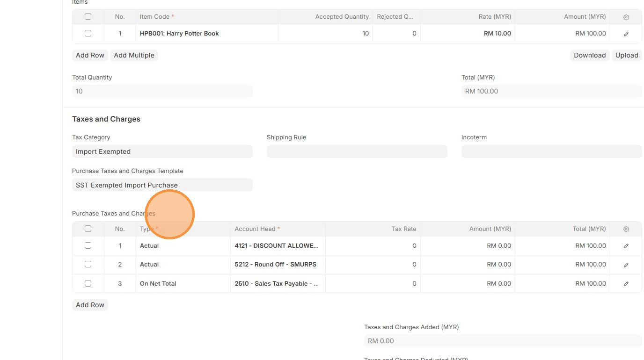Open the Tax Category field
This screenshot has height=360, width=644.
point(162,151)
